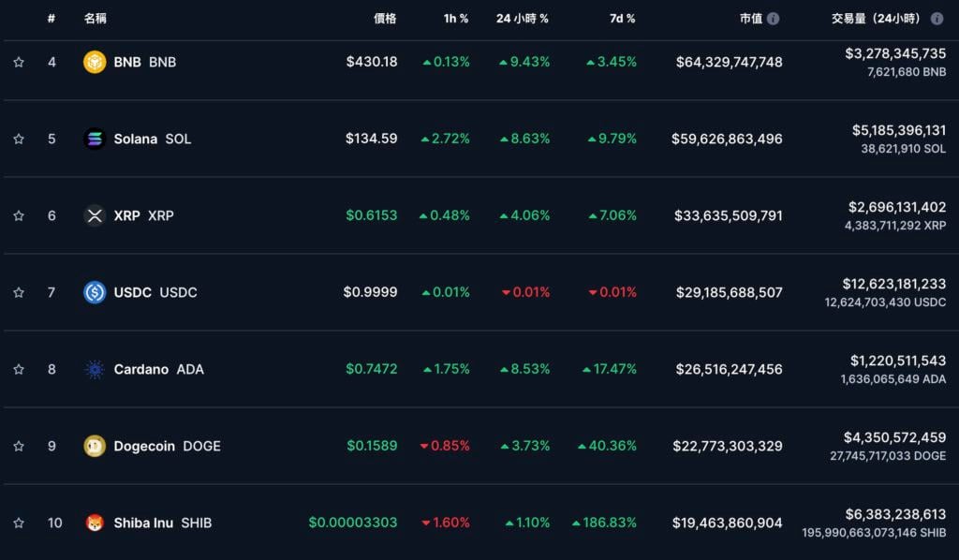Open the Shiba Inu SHIB link

[x=162, y=523]
